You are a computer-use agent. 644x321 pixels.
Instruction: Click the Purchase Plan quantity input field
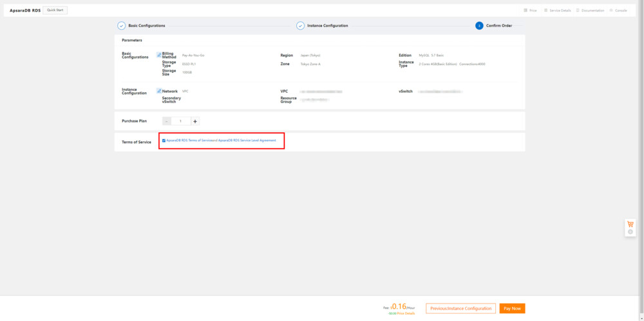[x=181, y=121]
